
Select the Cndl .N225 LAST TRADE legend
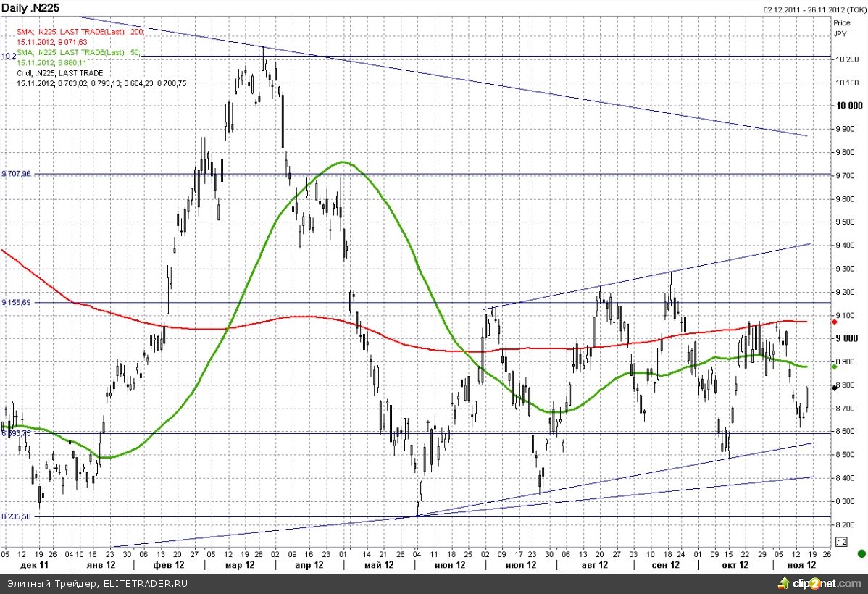pos(59,73)
